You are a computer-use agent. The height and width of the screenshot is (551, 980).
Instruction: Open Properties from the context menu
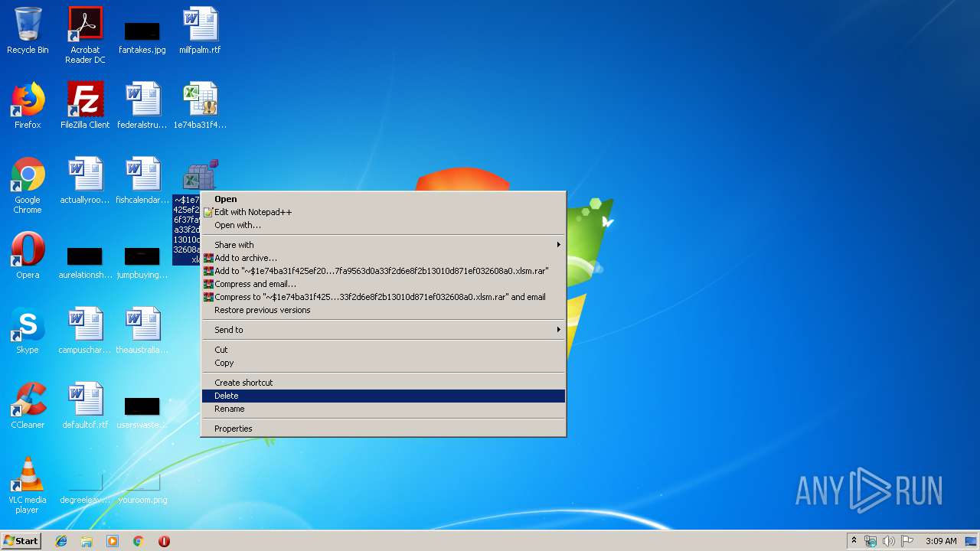coord(383,429)
